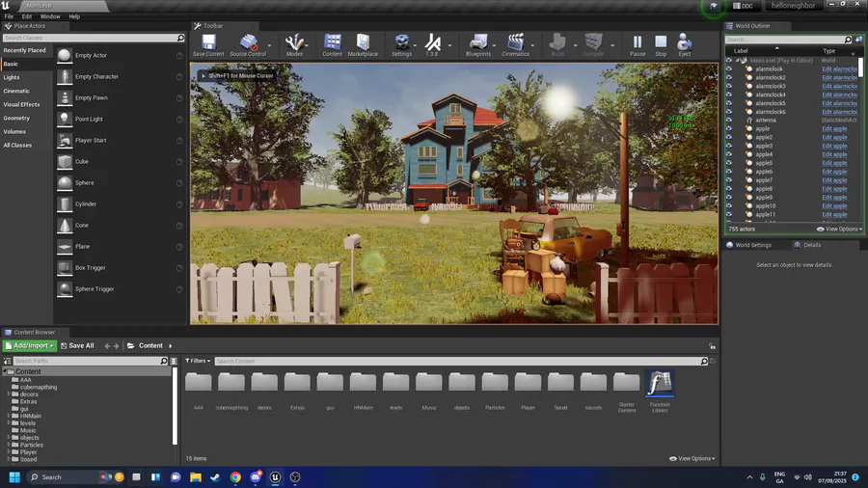Pause the play-in-editor session
This screenshot has width=868, height=488.
(x=637, y=44)
